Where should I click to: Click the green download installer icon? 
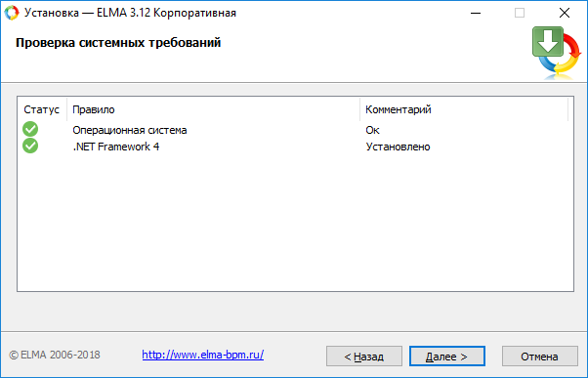pos(557,53)
